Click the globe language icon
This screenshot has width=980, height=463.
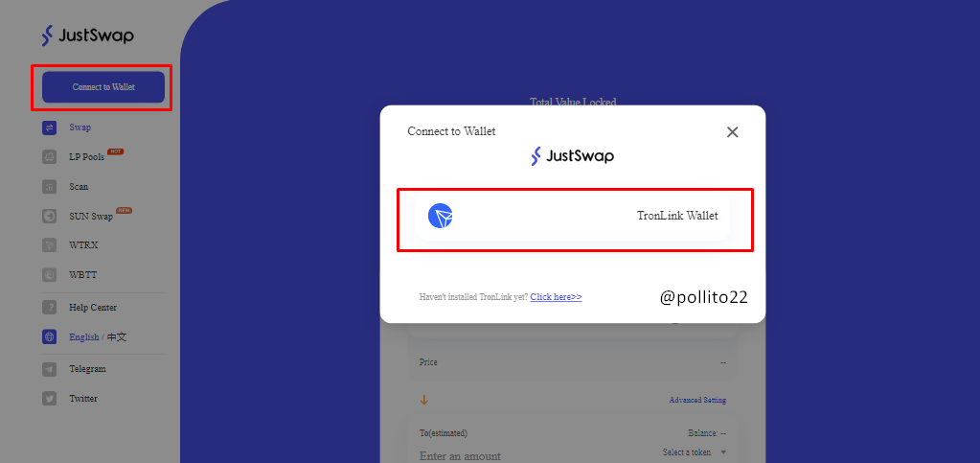tap(50, 336)
